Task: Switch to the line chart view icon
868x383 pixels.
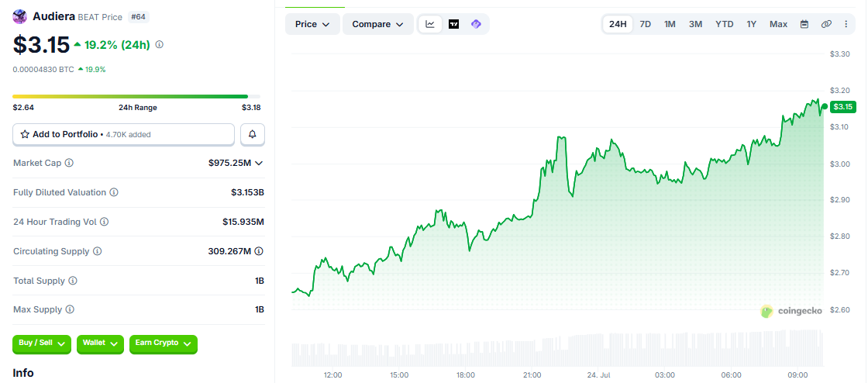Action: 430,24
